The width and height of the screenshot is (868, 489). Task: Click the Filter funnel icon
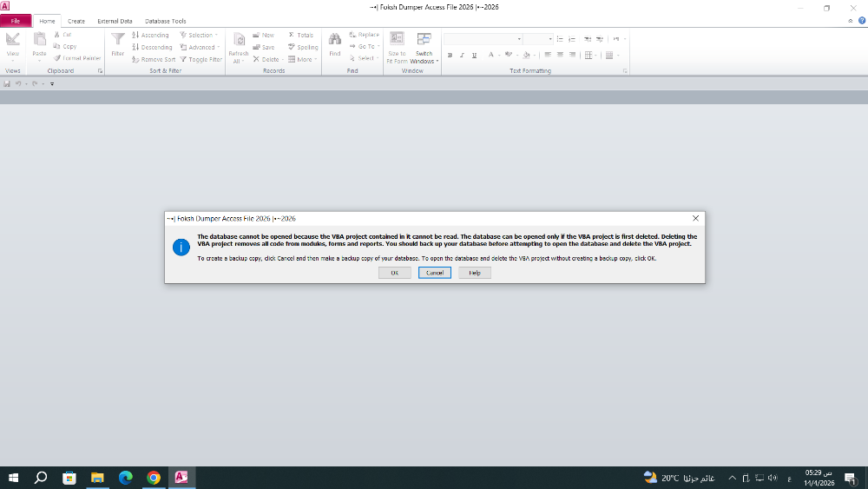coord(117,39)
